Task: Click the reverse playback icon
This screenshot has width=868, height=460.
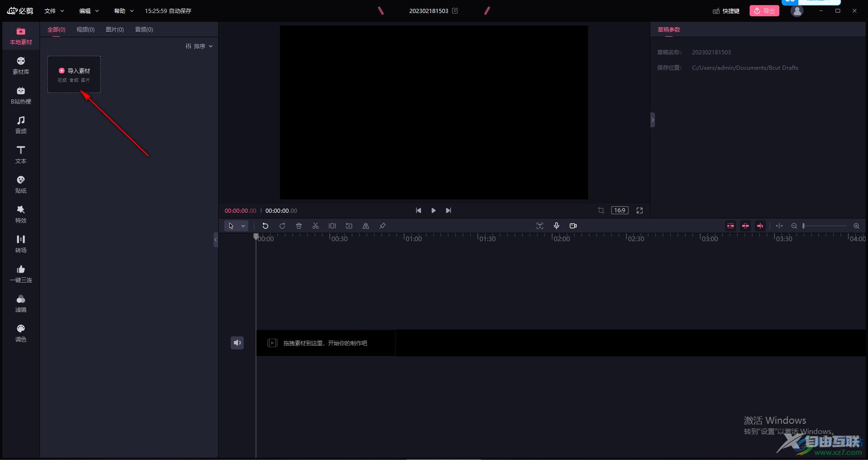Action: point(349,226)
